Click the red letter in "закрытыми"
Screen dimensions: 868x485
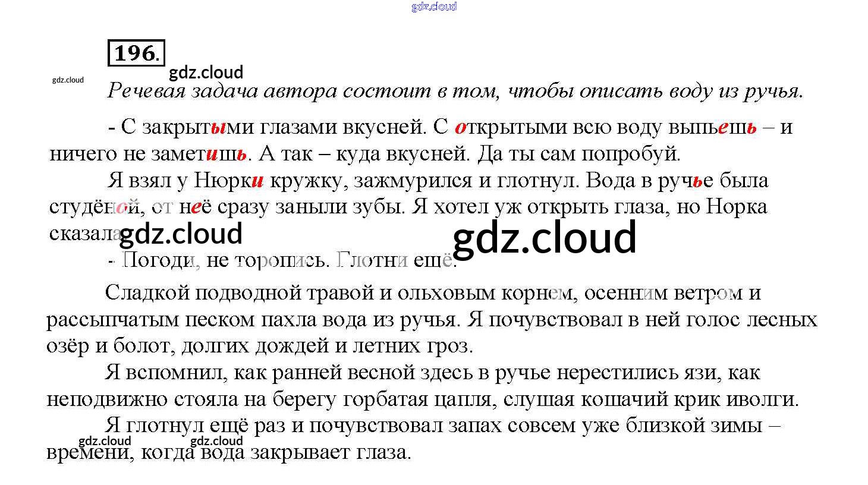(x=218, y=127)
